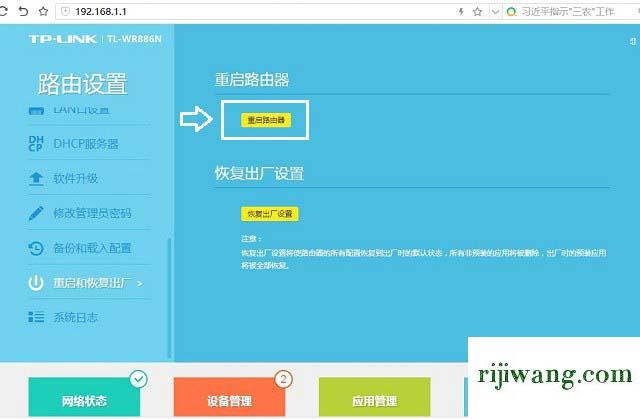The width and height of the screenshot is (640, 419).
Task: Click the software upgrade upload icon
Action: pyautogui.click(x=36, y=178)
